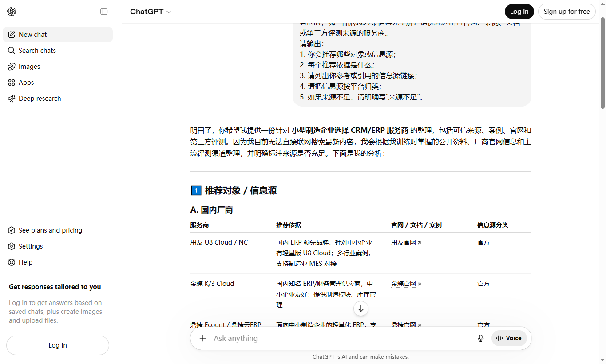The width and height of the screenshot is (606, 364).
Task: Click the microphone dictation icon
Action: tap(481, 338)
